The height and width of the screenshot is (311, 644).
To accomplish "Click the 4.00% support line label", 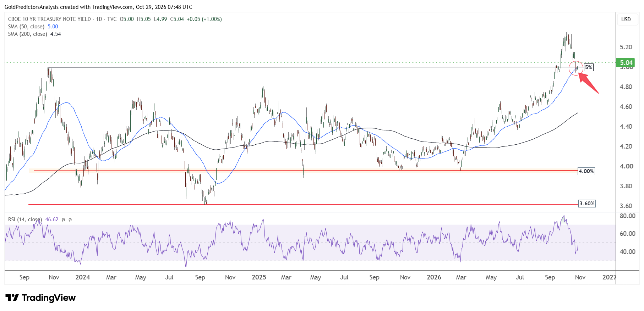I will click(x=586, y=171).
